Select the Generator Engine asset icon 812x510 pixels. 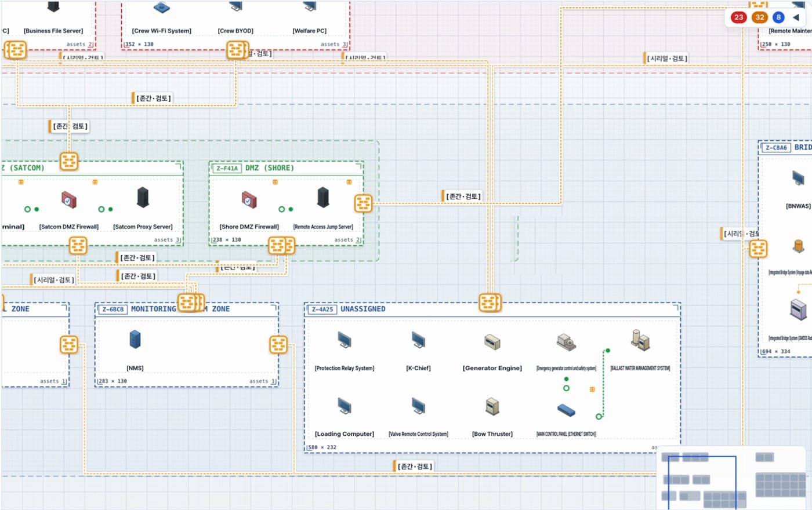492,342
